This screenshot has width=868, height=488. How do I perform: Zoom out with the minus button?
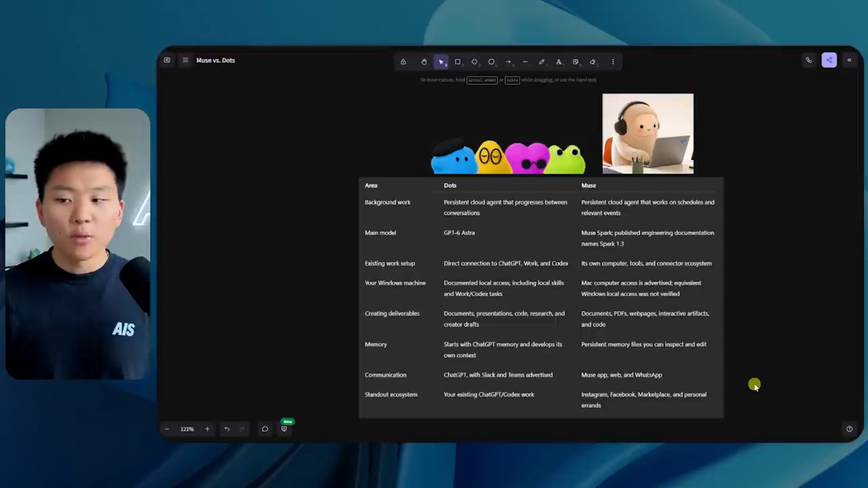[167, 429]
